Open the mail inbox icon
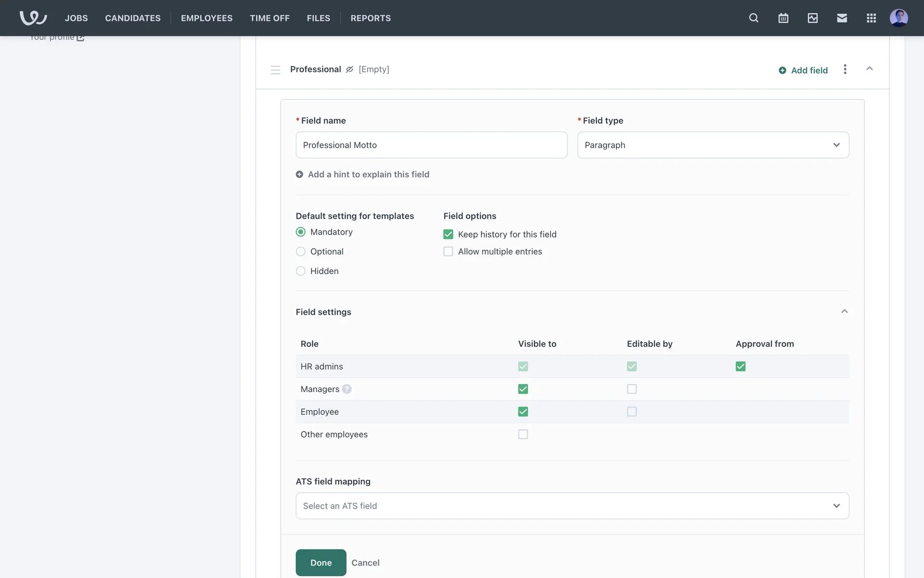 click(842, 18)
